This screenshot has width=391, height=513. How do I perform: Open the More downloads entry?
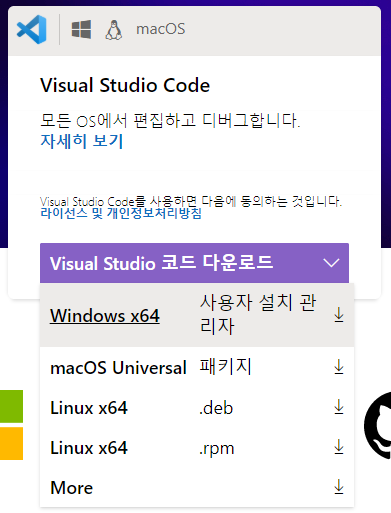point(197,487)
